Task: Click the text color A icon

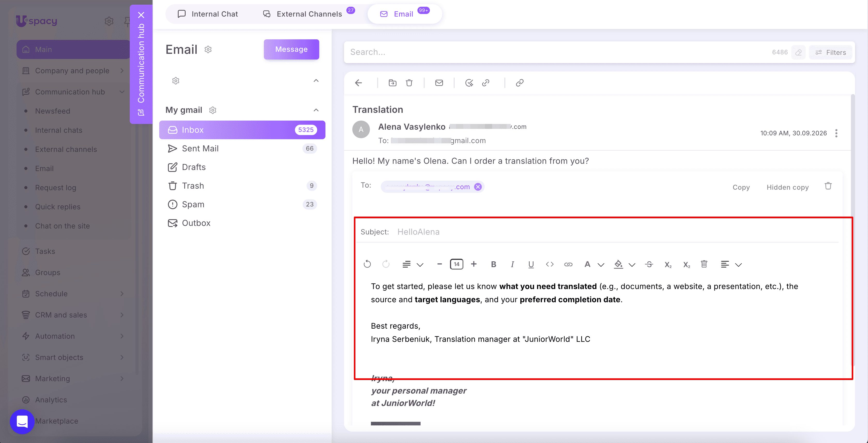Action: coord(587,264)
